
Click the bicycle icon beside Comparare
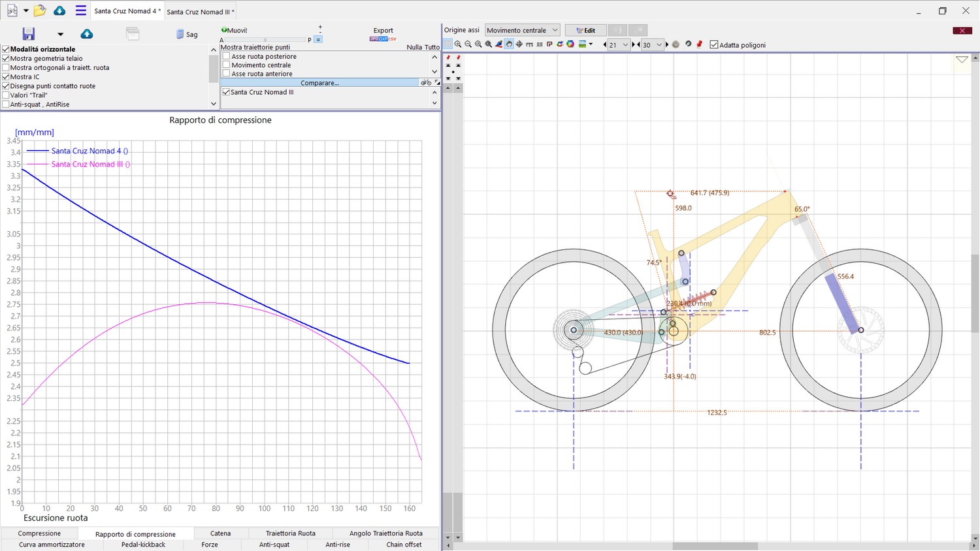point(425,83)
